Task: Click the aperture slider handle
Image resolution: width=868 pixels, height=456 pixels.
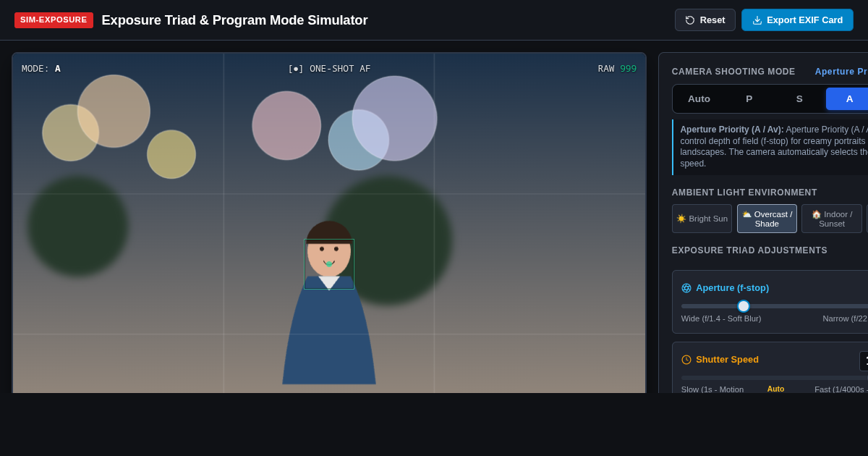Action: (744, 306)
